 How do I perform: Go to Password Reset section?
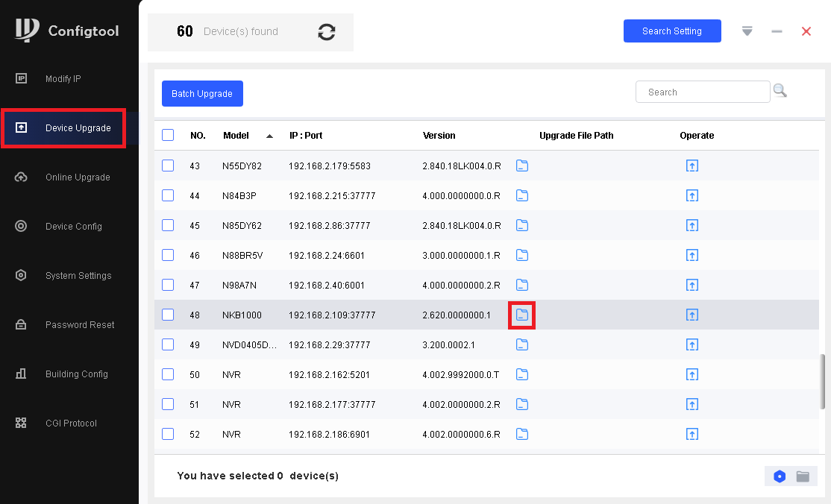(80, 325)
